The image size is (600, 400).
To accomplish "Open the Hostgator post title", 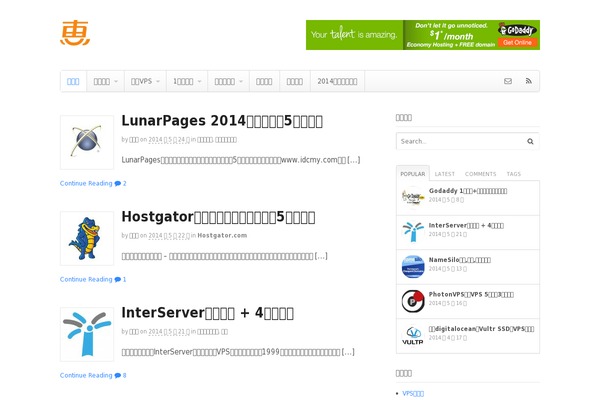I will (218, 217).
